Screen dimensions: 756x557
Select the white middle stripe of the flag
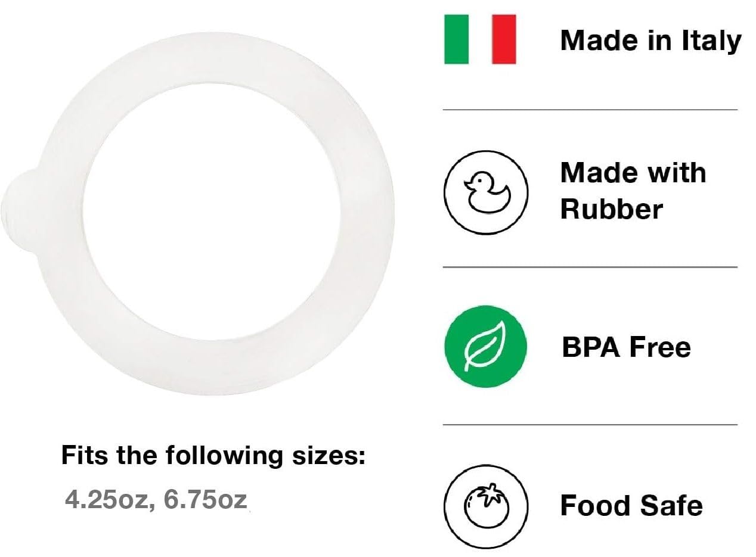pos(480,40)
